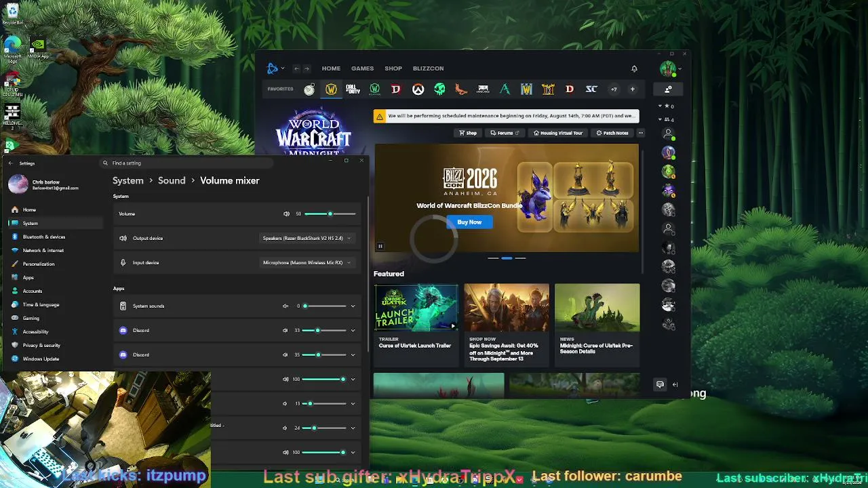868x488 pixels.
Task: Open the more options ellipsis beside Patch Notes
Action: pyautogui.click(x=641, y=133)
